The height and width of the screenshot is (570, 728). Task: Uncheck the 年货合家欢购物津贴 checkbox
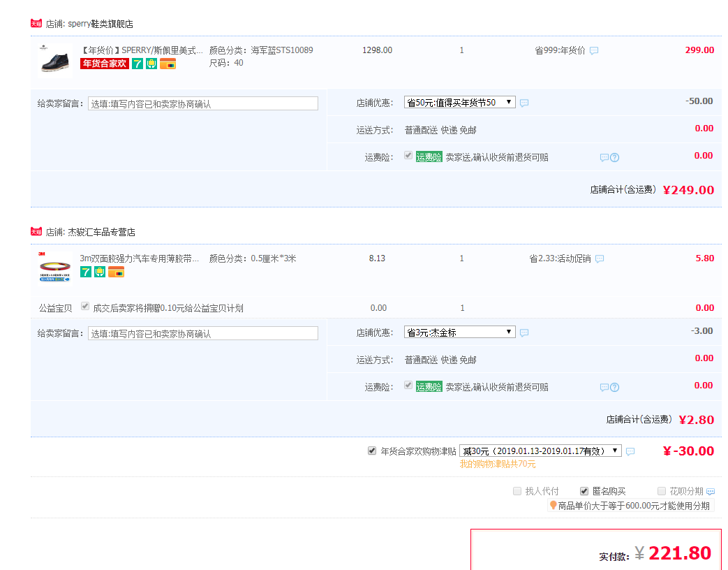(372, 451)
